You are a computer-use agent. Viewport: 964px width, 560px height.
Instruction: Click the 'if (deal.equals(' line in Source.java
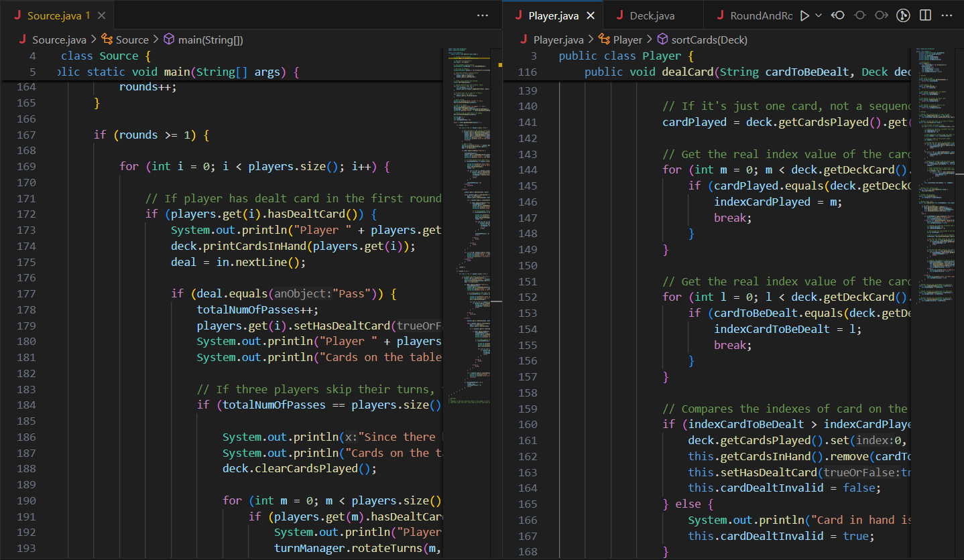285,293
